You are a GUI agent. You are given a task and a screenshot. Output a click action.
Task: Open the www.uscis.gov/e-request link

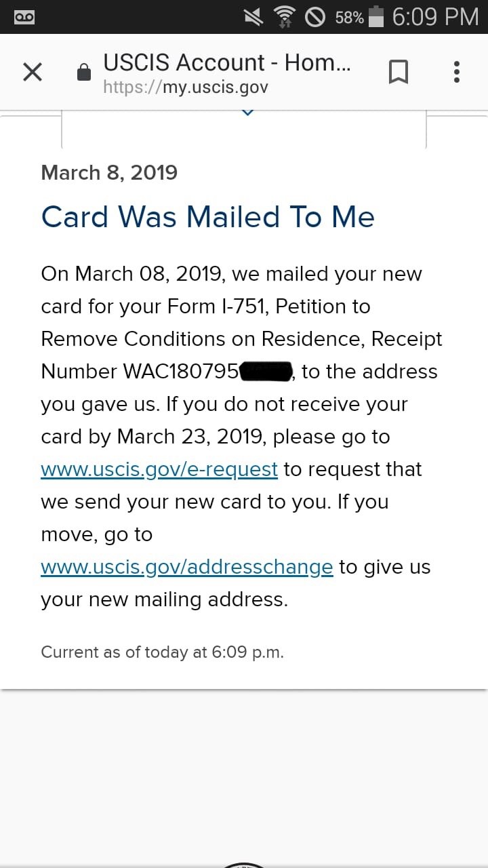click(159, 469)
